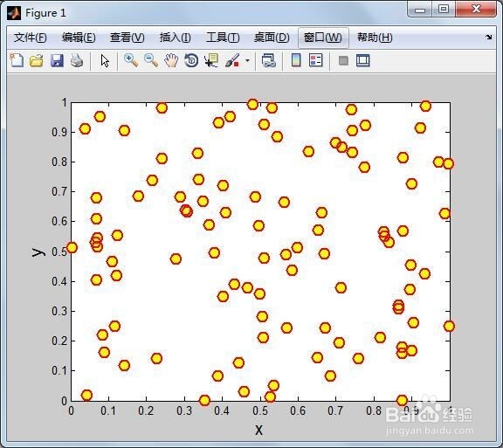Open the 插入(I) menu
This screenshot has height=448, width=503.
[176, 38]
